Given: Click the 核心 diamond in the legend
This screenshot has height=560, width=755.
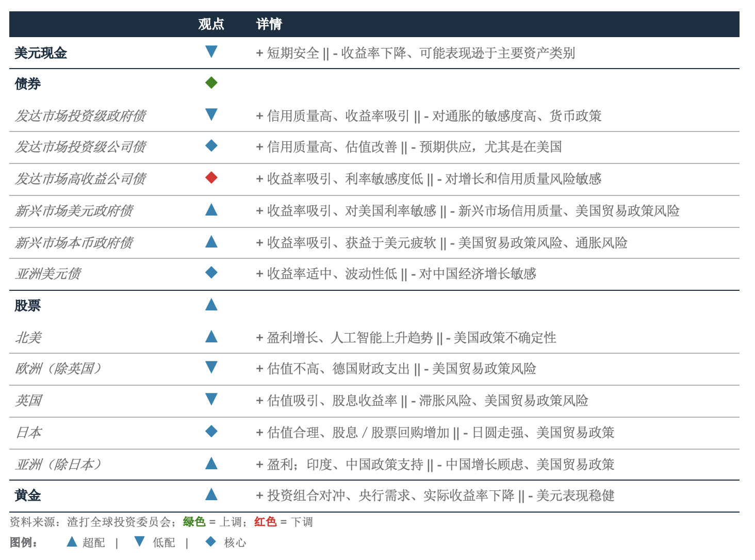Looking at the screenshot, I should coord(210,541).
